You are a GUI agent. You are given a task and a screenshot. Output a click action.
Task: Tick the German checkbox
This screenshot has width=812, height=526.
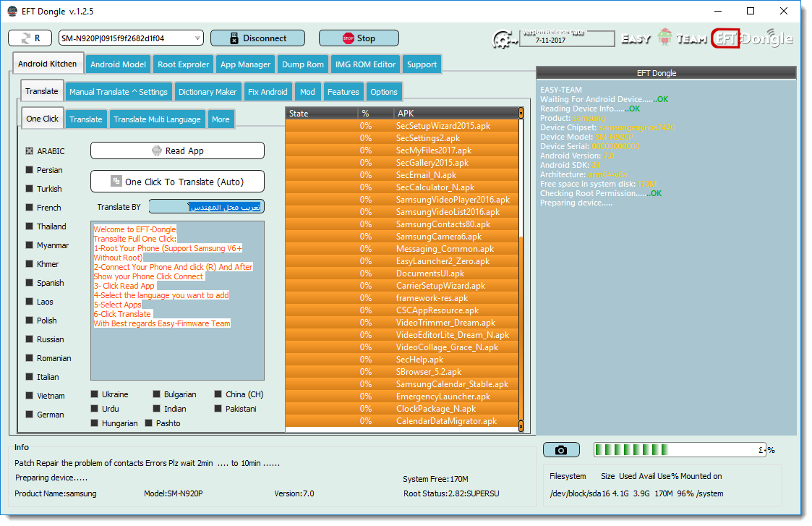(x=30, y=415)
